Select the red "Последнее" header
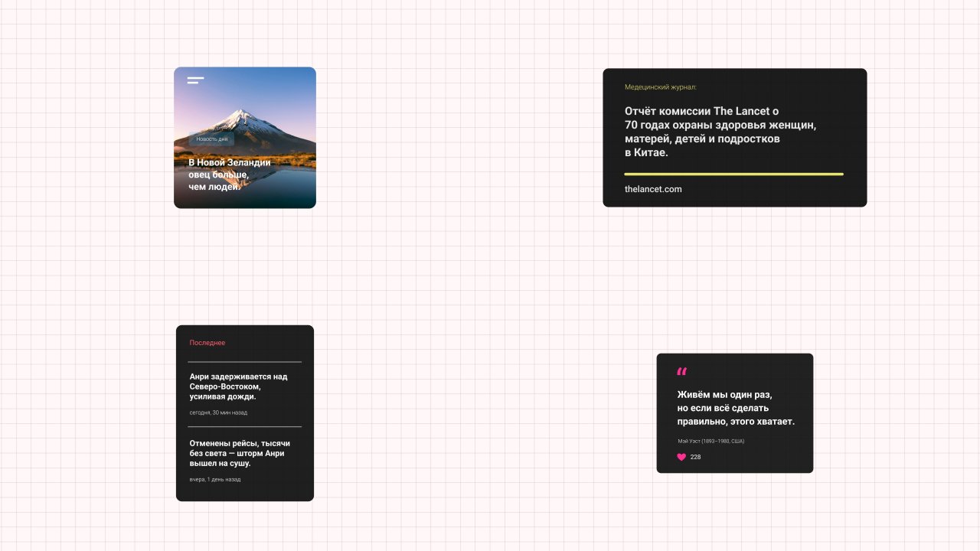The image size is (980, 551). [207, 343]
